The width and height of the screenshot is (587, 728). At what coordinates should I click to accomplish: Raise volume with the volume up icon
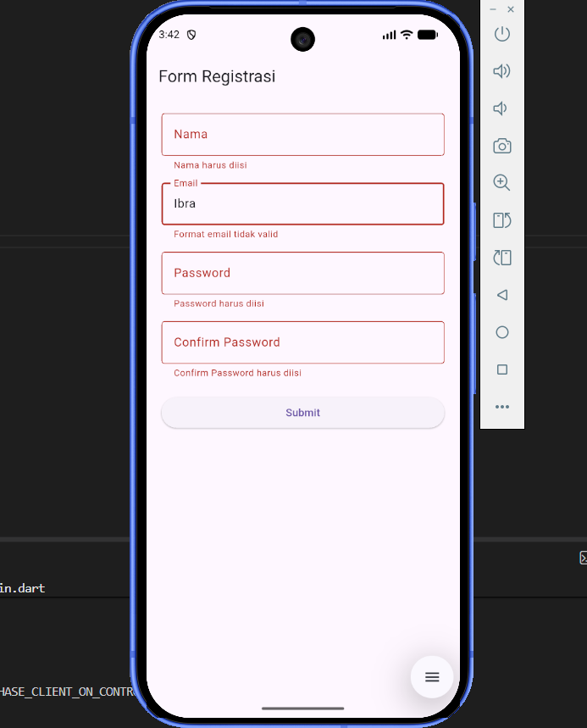tap(501, 71)
